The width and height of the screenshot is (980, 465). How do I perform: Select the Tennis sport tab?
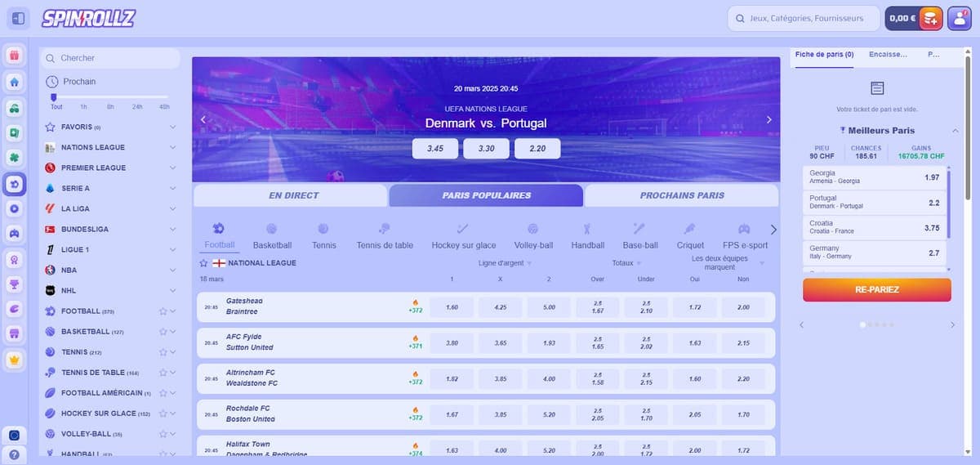tap(323, 236)
